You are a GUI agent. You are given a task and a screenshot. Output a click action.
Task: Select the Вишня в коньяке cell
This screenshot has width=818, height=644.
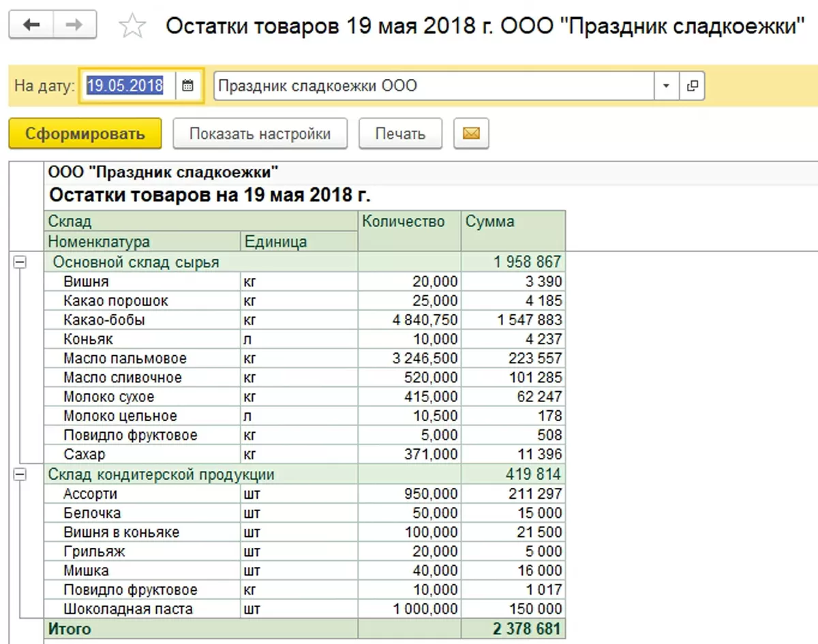(x=142, y=532)
